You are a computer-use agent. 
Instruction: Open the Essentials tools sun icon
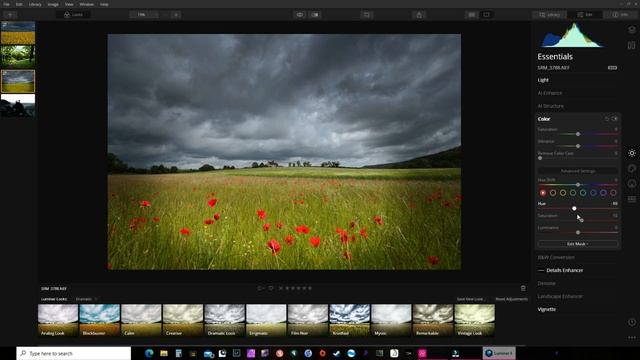point(631,153)
